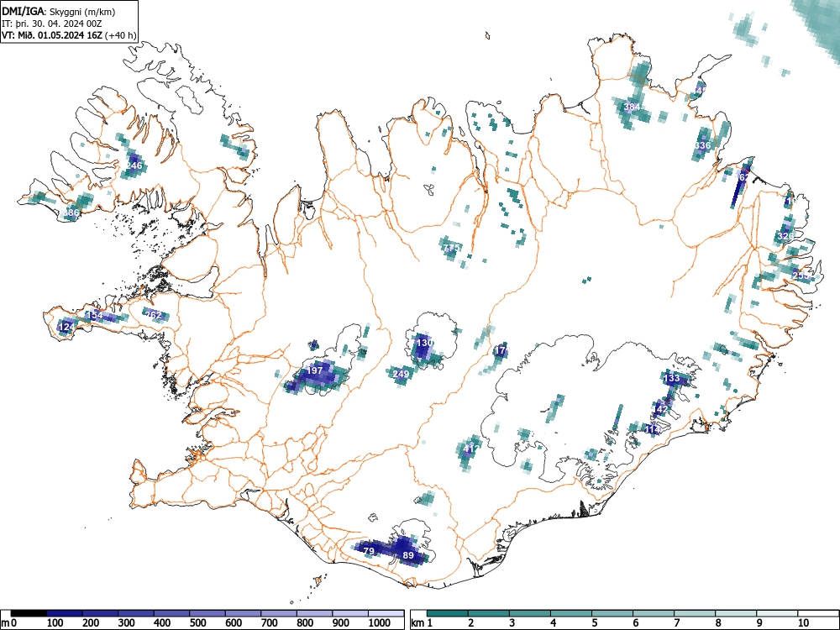Click the '6' tick on the kilometre scale

coord(635,622)
